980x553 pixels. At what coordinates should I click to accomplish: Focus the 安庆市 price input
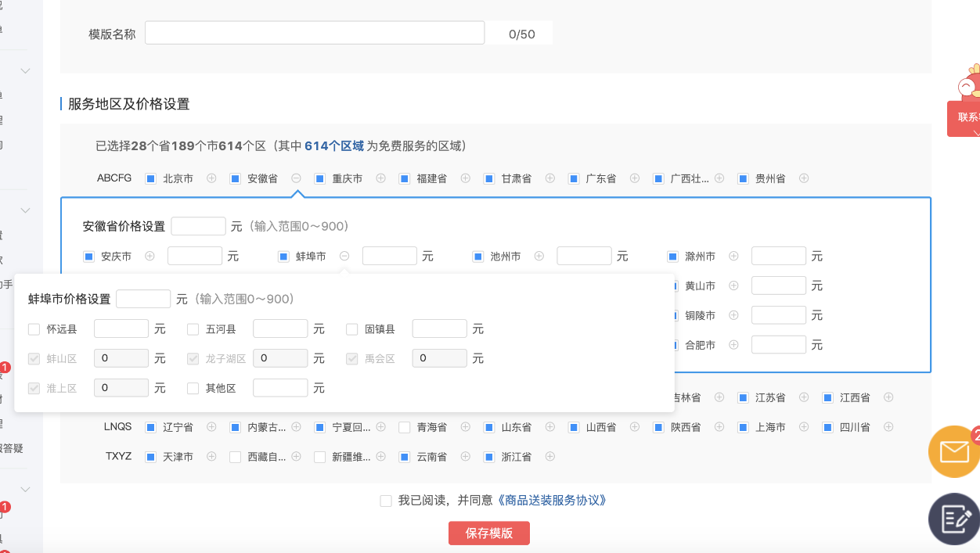click(x=195, y=256)
